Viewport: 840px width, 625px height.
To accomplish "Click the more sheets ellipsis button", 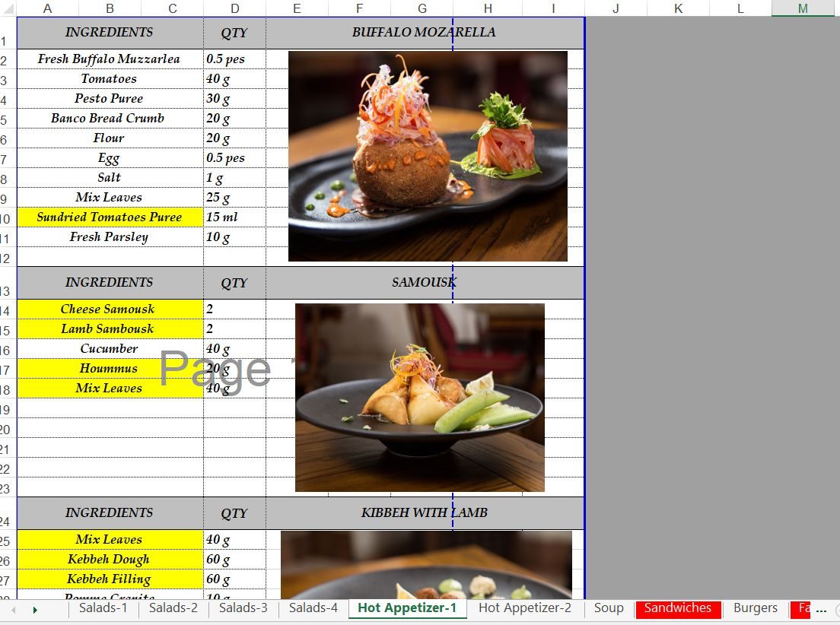I will point(821,610).
